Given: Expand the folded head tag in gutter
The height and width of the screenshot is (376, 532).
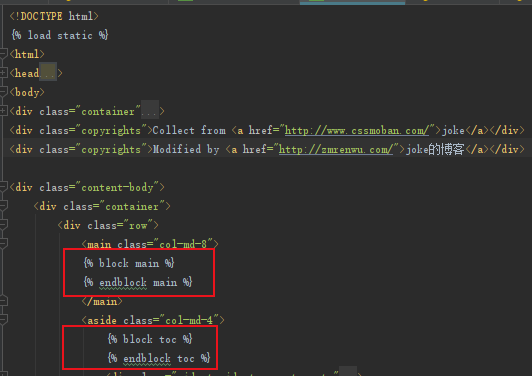Looking at the screenshot, I should click(3, 73).
